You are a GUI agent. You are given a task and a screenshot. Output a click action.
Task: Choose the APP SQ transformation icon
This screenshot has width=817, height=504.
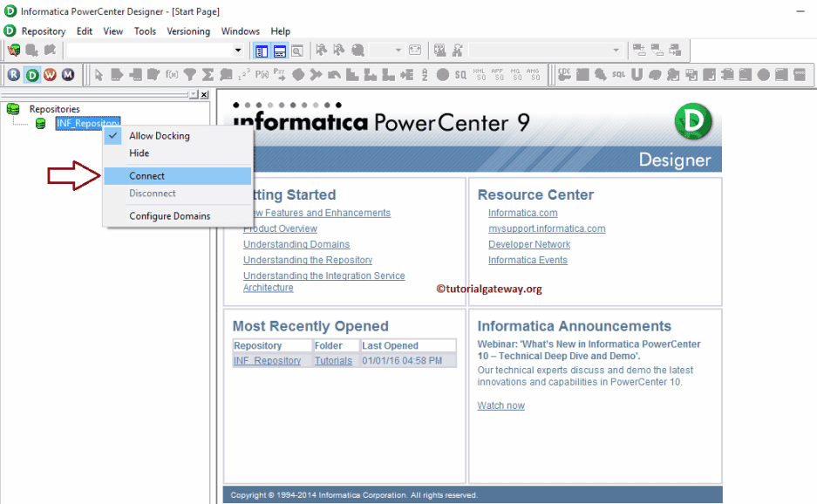pyautogui.click(x=497, y=74)
